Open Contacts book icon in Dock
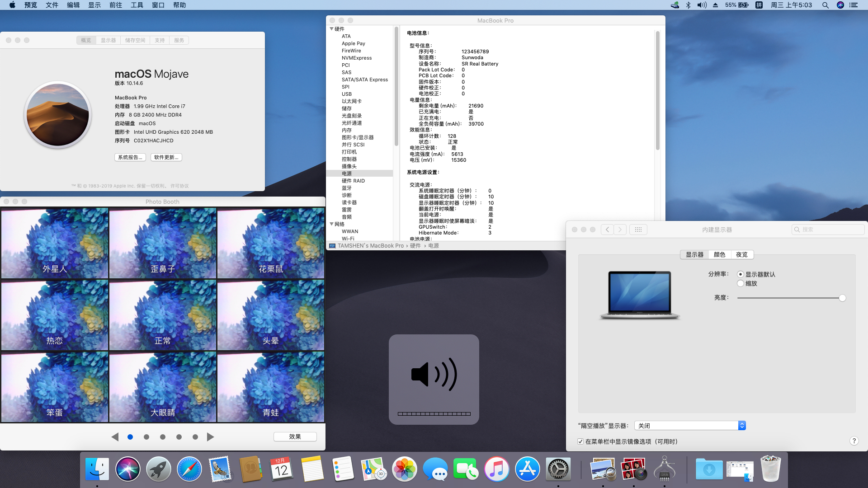Image resolution: width=868 pixels, height=488 pixels. (250, 469)
